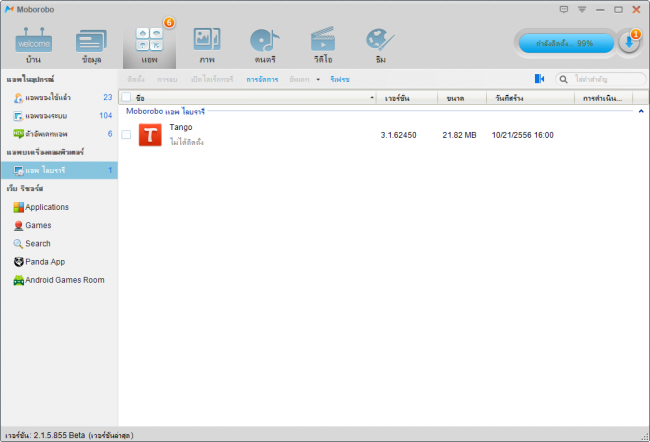The width and height of the screenshot is (650, 442).
Task: Click the feedback speech-bubble icon in title bar
Action: click(x=564, y=9)
